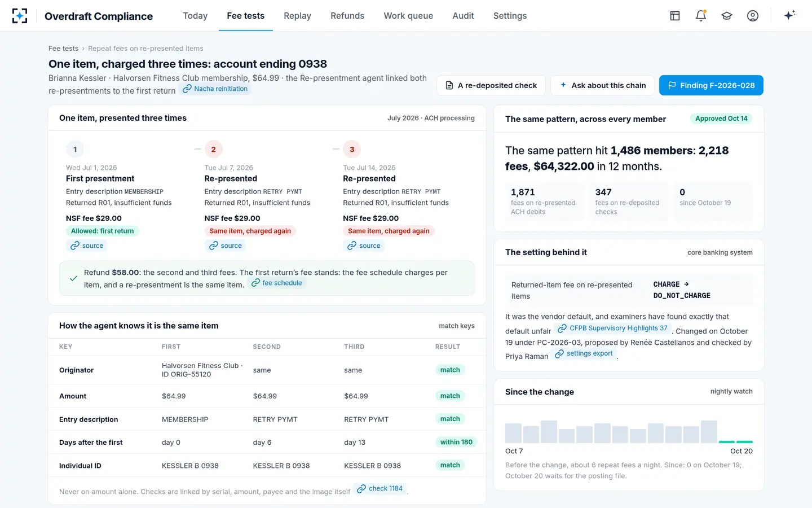Click step 3 red circle marker

[x=352, y=149]
